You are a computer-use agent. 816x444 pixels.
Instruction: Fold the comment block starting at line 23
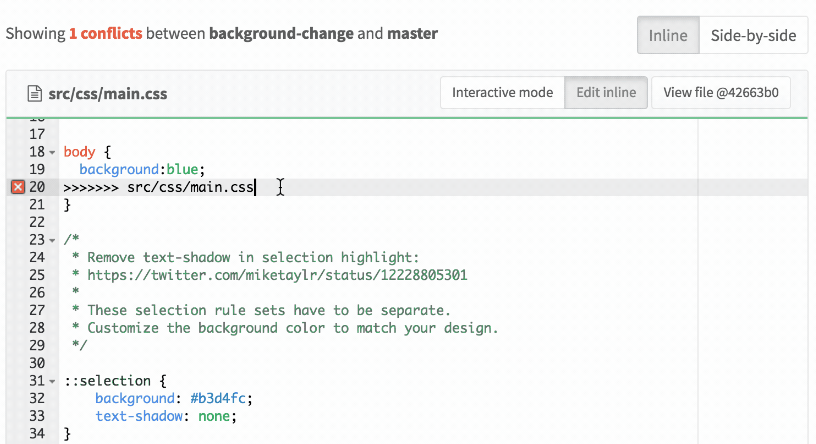(x=52, y=241)
